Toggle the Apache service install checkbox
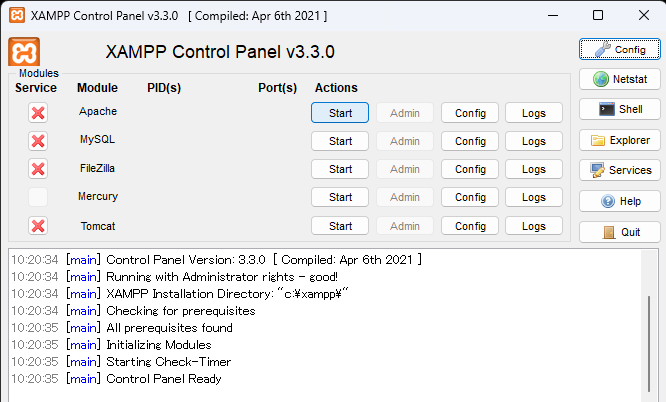This screenshot has width=666, height=402. click(x=38, y=113)
